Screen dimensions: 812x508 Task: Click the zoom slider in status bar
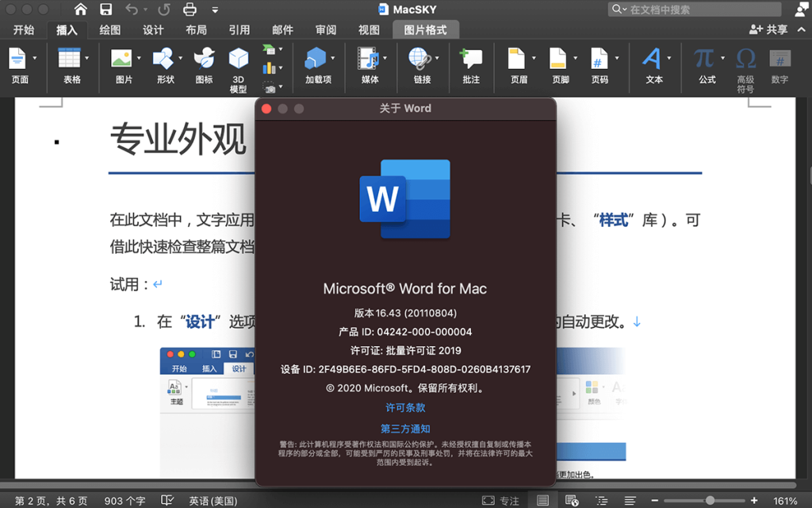[710, 501]
